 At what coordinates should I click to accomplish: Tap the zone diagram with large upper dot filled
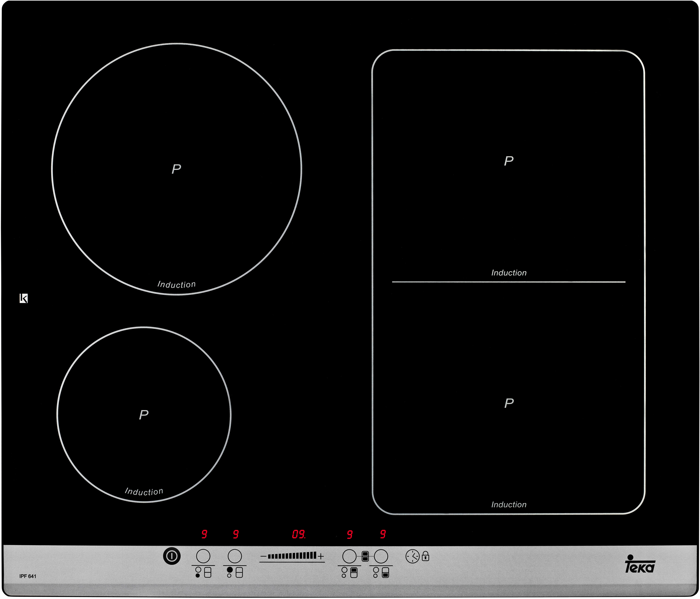click(x=235, y=572)
